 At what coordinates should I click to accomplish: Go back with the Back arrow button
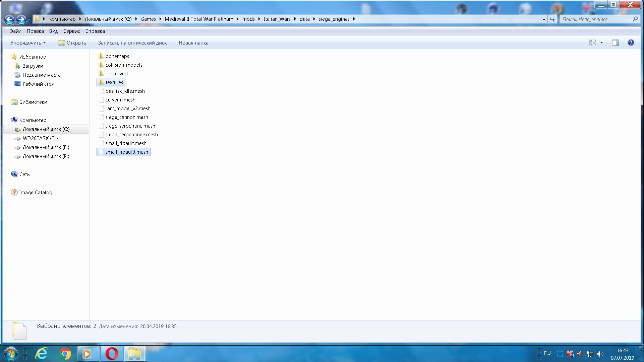click(9, 19)
